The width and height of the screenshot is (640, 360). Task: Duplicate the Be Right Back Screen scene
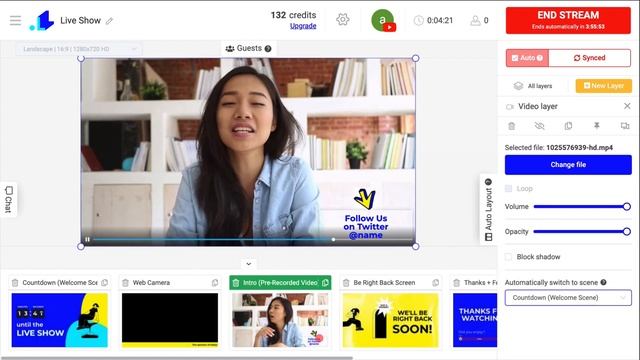pyautogui.click(x=436, y=282)
